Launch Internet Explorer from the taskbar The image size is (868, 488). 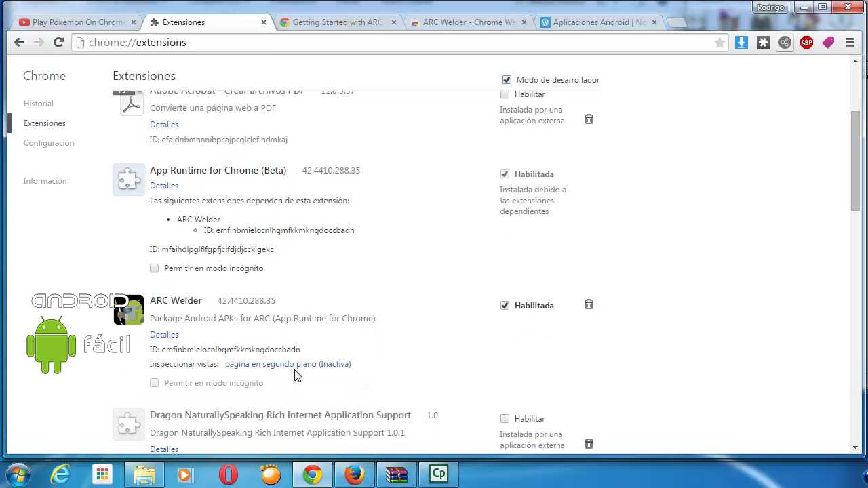60,474
